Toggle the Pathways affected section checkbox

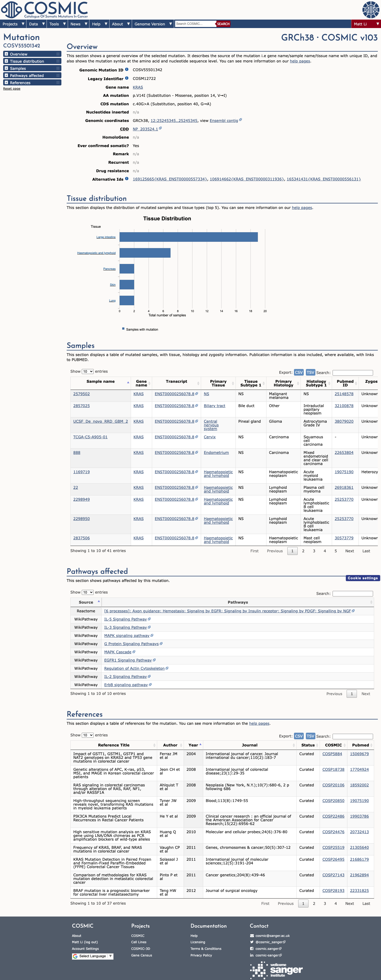point(6,75)
